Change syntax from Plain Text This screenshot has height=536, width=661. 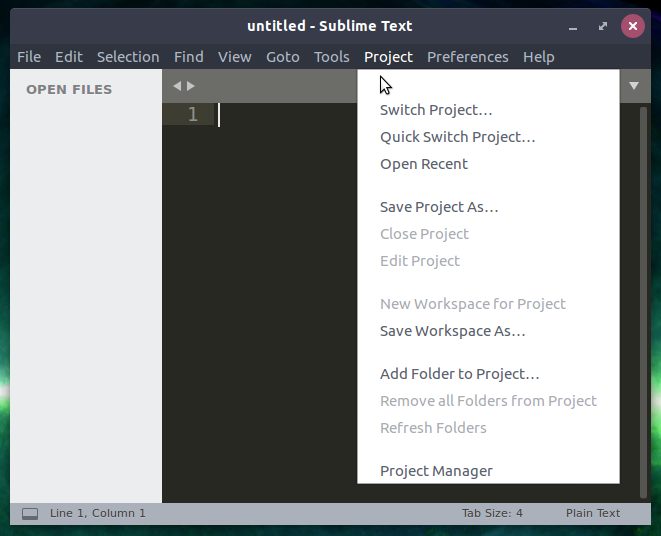tap(593, 513)
